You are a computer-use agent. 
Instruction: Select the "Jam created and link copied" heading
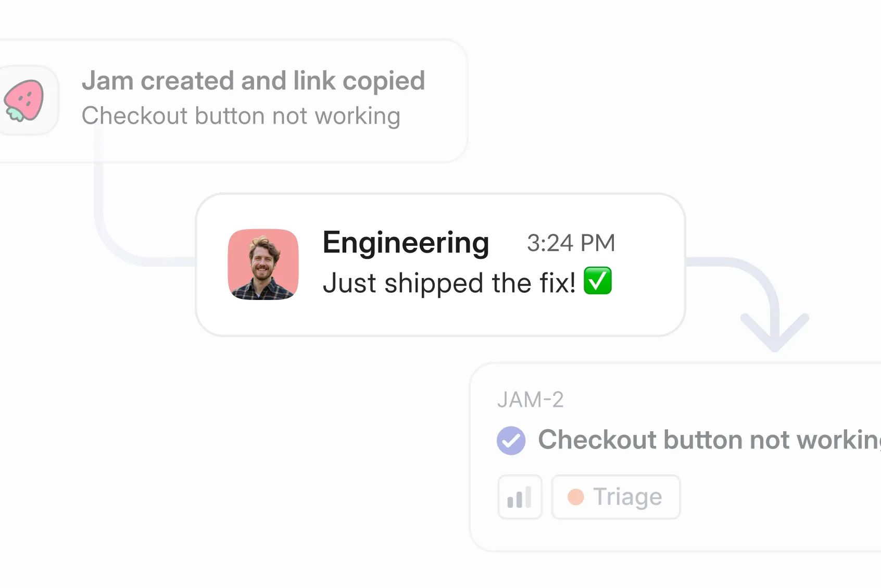pos(253,81)
